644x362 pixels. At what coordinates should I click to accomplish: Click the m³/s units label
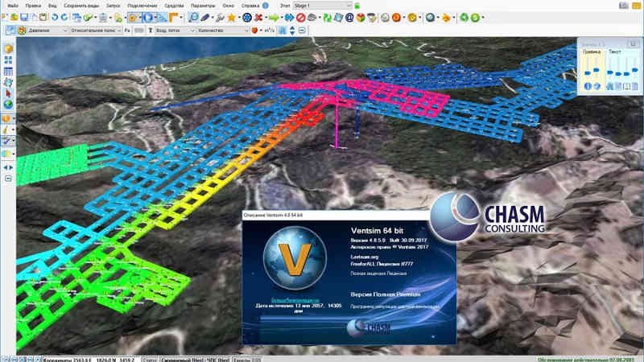pos(270,31)
